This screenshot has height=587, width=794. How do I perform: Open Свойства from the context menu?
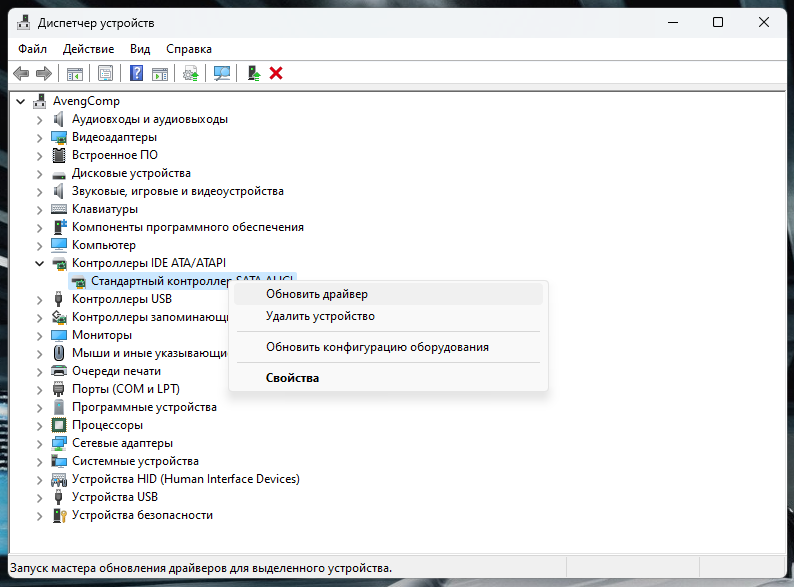coord(388,378)
